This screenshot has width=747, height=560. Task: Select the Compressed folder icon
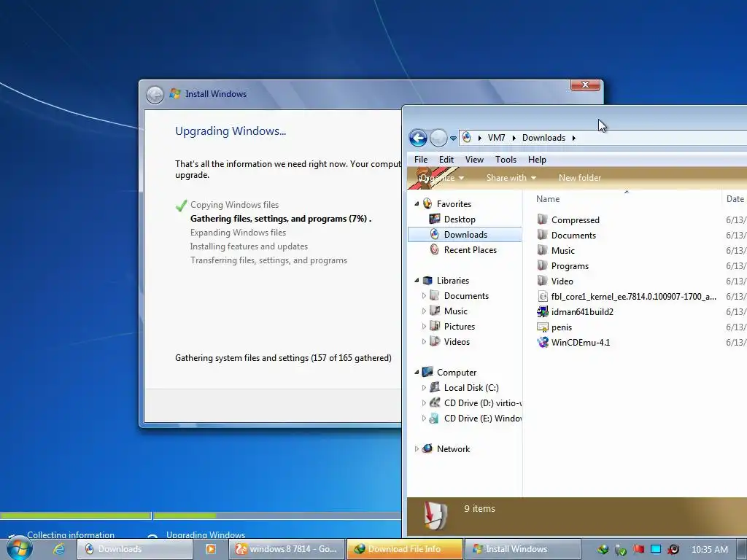pyautogui.click(x=542, y=219)
